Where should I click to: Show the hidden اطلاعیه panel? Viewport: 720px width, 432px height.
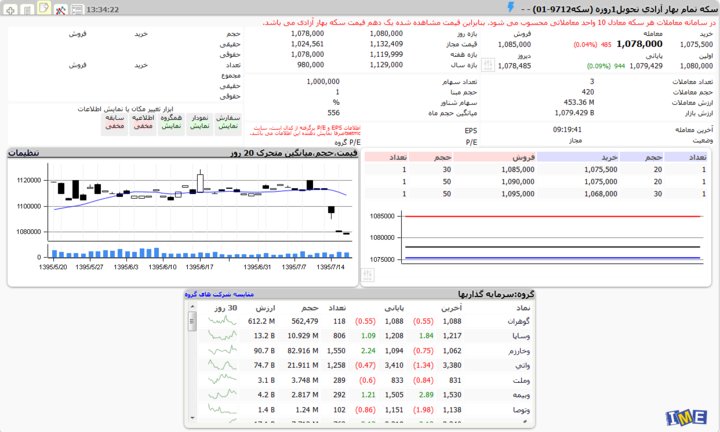click(x=143, y=122)
